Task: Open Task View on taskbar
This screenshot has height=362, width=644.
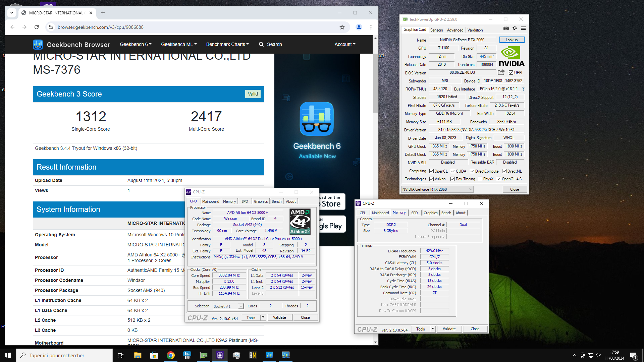Action: (x=121, y=355)
